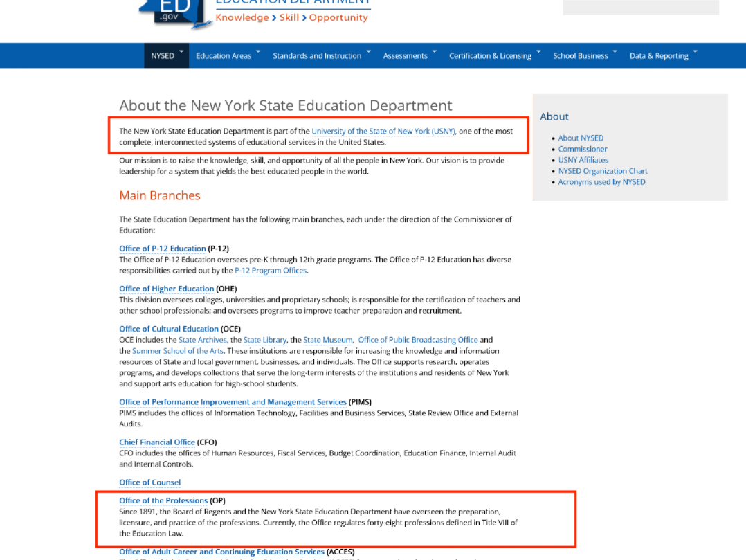Open the NYSED menu item
The width and height of the screenshot is (746, 560).
[163, 55]
